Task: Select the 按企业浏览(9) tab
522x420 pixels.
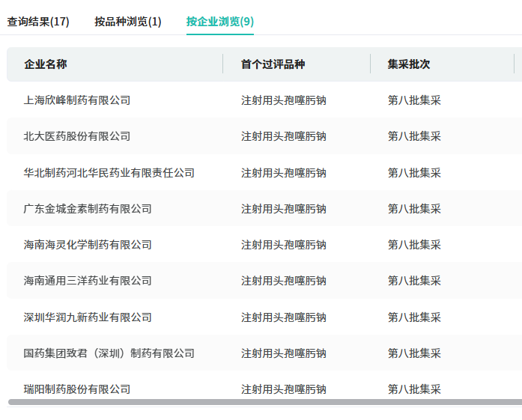Action: tap(220, 22)
